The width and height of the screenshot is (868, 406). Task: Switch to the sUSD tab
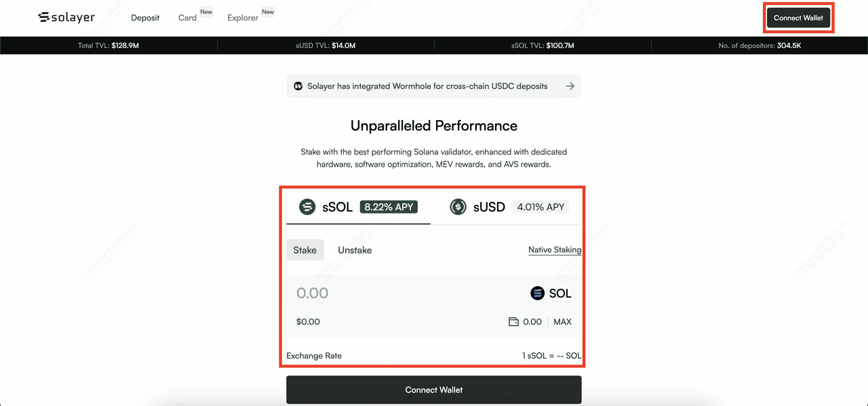(489, 207)
